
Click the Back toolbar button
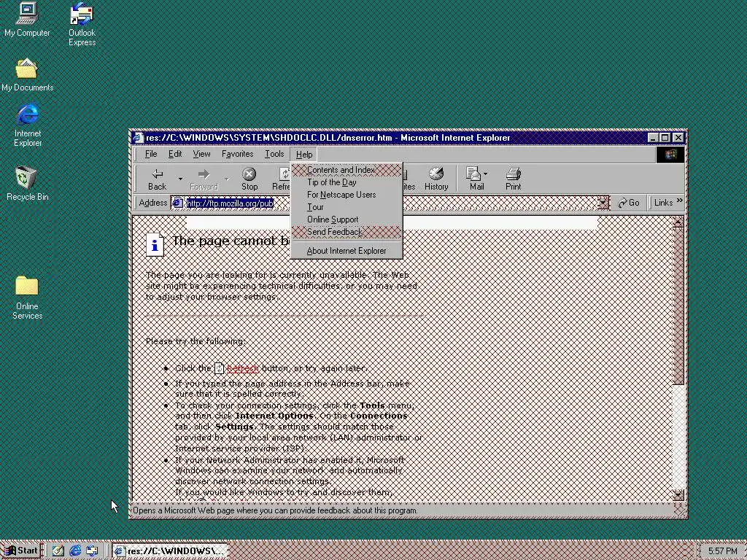(x=158, y=179)
